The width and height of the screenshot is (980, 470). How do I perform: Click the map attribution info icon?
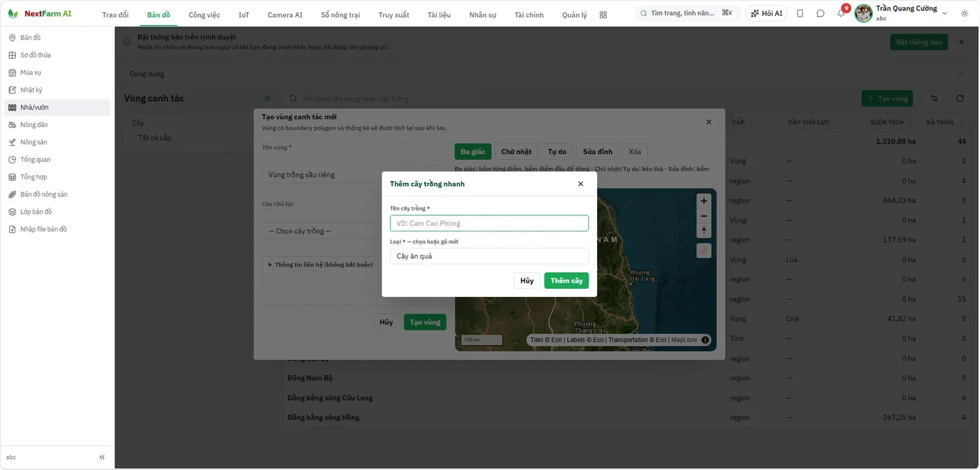click(705, 340)
